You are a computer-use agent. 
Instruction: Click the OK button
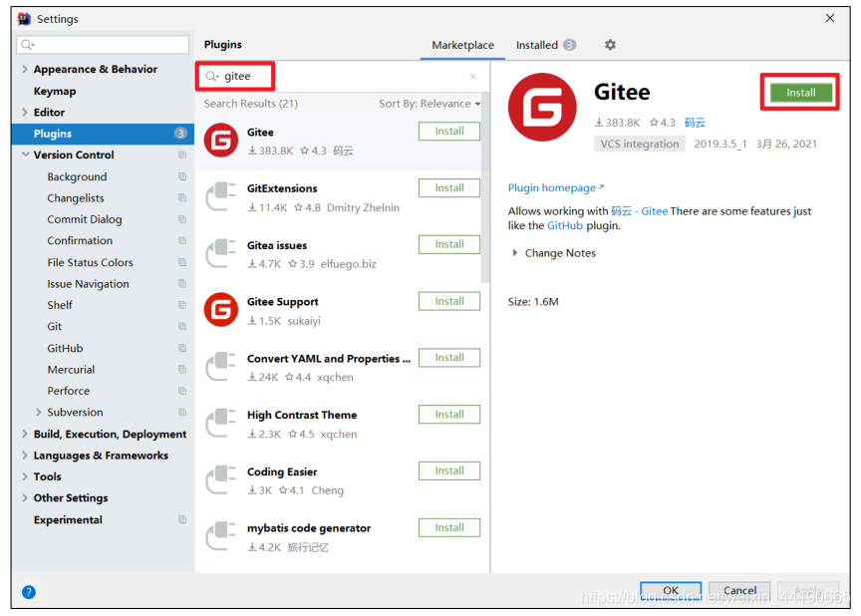click(671, 591)
